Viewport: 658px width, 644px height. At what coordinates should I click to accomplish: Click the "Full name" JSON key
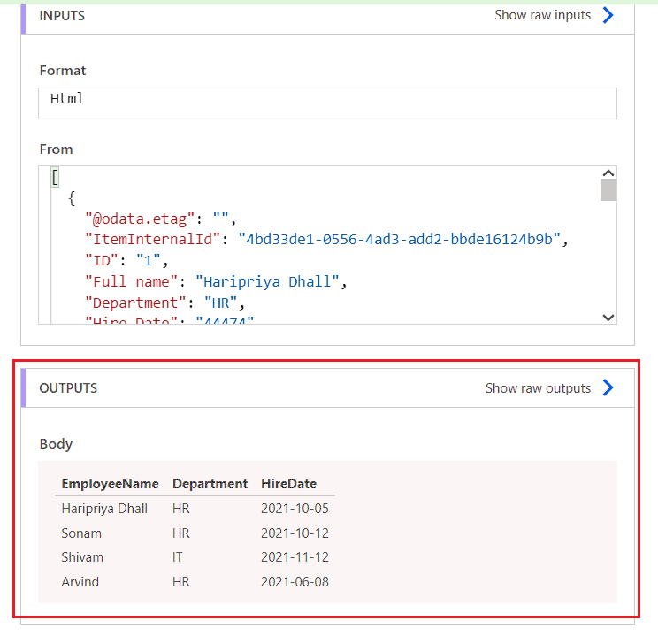(131, 281)
